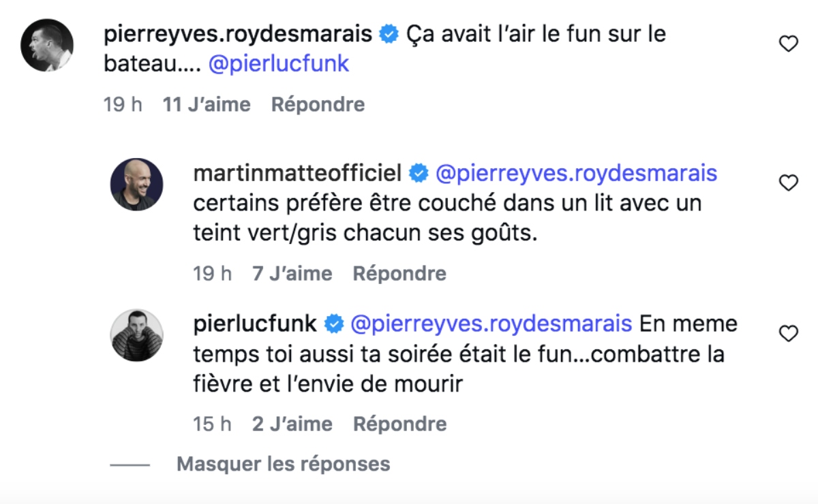Click the 15 h timestamp on pierlucfunk's reply

click(212, 424)
